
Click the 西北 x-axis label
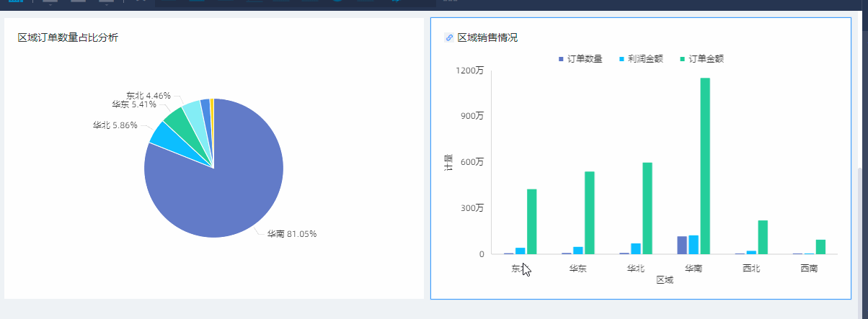751,269
